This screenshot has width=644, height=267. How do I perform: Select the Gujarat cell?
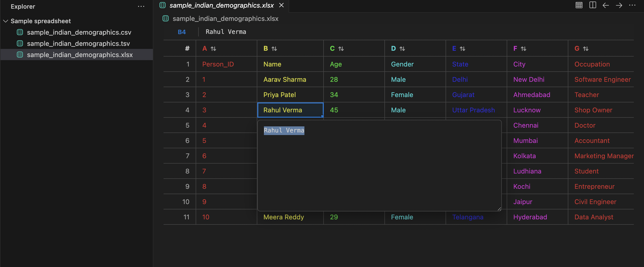tap(476, 95)
